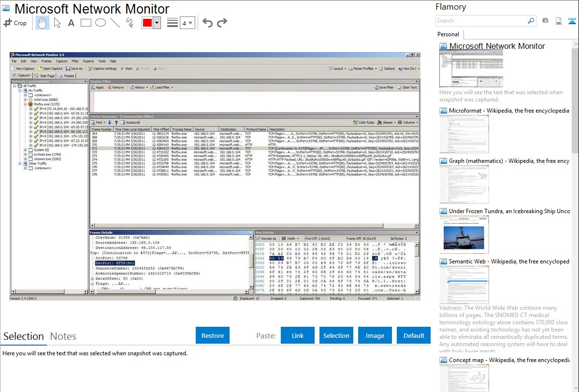
Task: Click the camera capture icon
Action: pyautogui.click(x=545, y=21)
